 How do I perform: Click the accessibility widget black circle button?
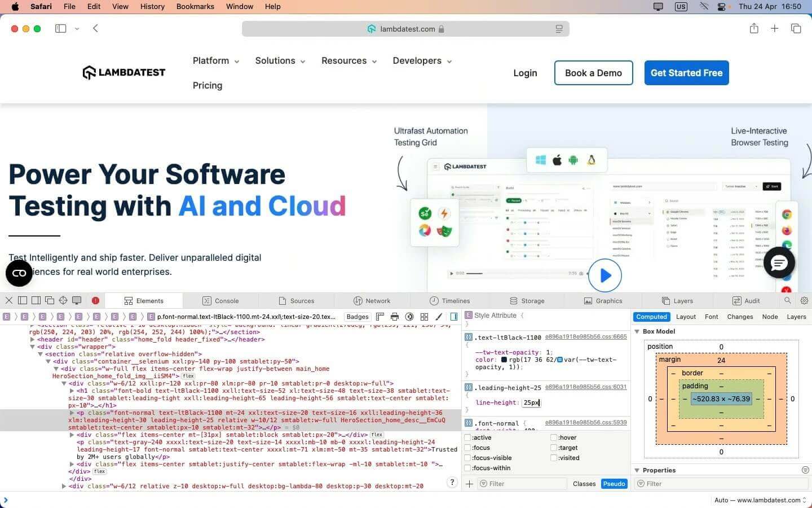click(x=19, y=273)
